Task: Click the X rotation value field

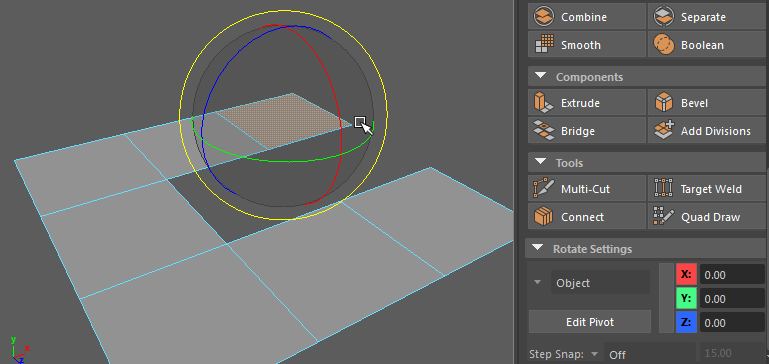Action: (732, 275)
